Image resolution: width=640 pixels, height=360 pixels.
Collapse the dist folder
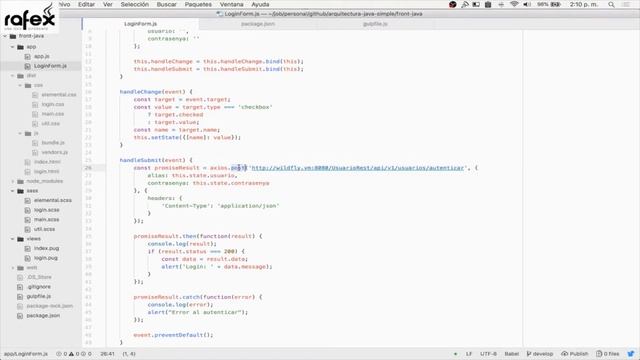pos(13,76)
